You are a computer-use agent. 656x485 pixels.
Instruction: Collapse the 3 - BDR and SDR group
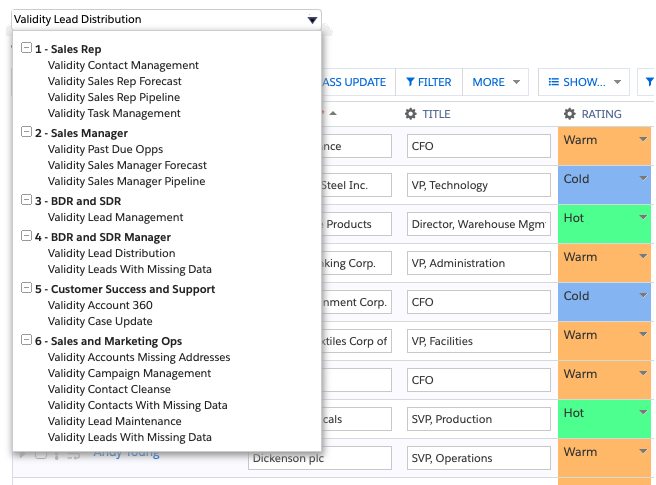pyautogui.click(x=26, y=200)
